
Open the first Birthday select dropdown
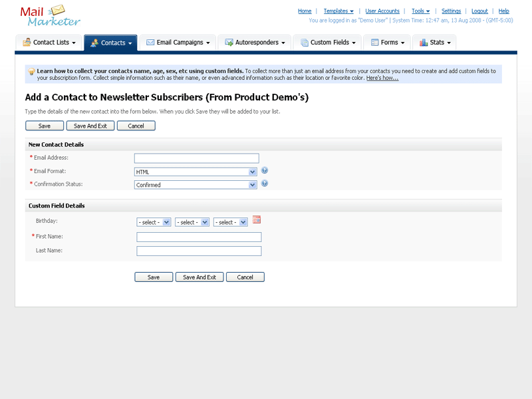click(154, 222)
